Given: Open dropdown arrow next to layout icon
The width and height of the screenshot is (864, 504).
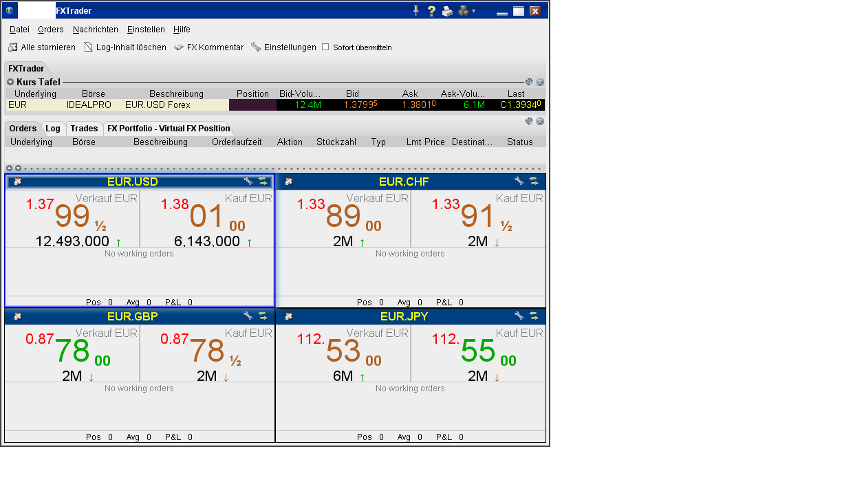Looking at the screenshot, I should pos(473,11).
